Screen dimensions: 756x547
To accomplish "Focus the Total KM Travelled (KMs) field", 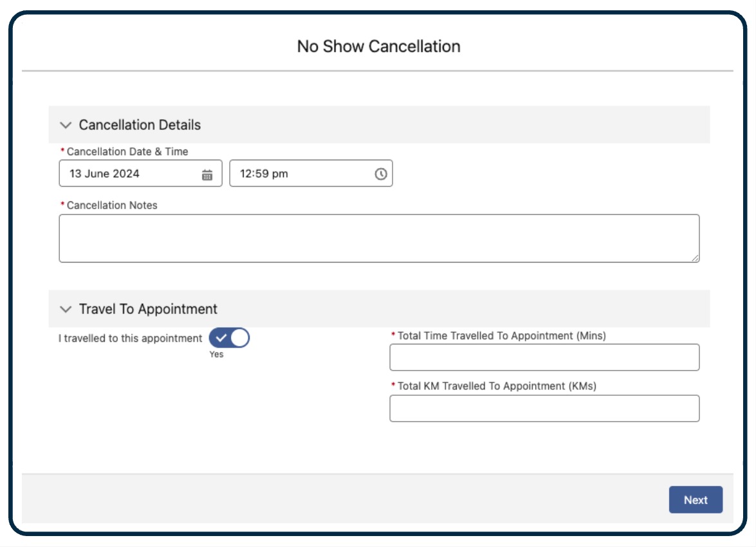I will click(x=544, y=409).
